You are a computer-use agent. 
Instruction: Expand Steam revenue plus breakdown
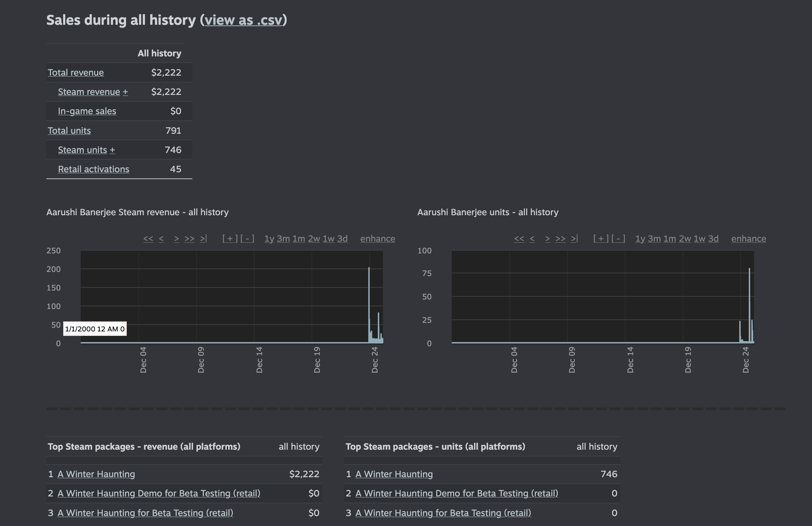125,92
